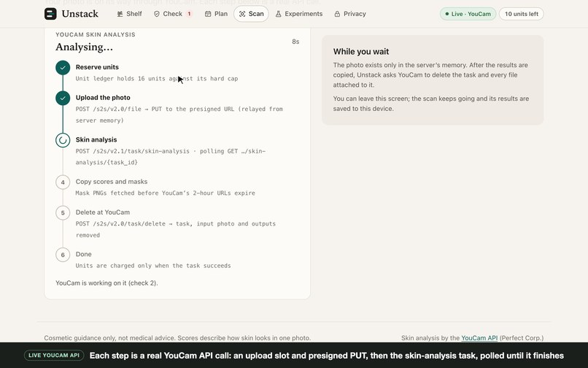The image size is (588, 368).
Task: Open the Privacy tab
Action: 350,14
